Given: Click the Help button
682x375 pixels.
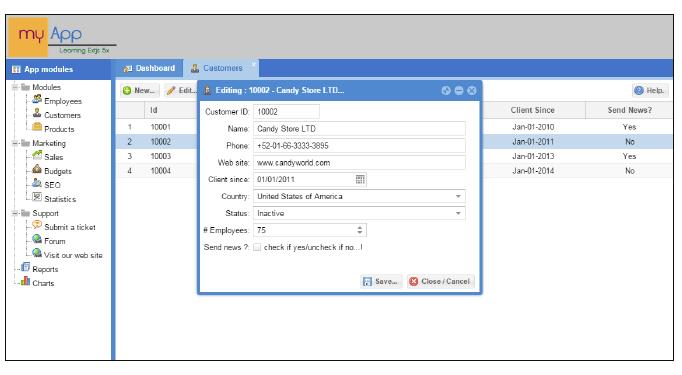Looking at the screenshot, I should (650, 90).
